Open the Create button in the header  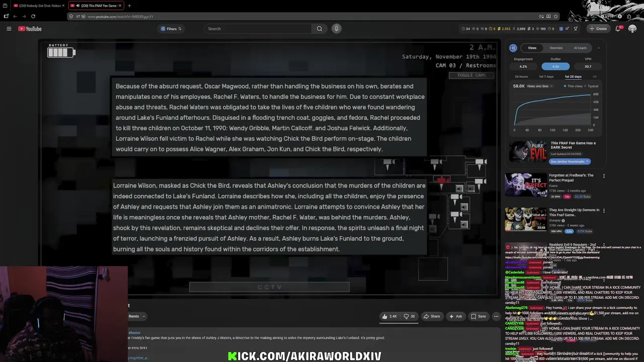[598, 29]
